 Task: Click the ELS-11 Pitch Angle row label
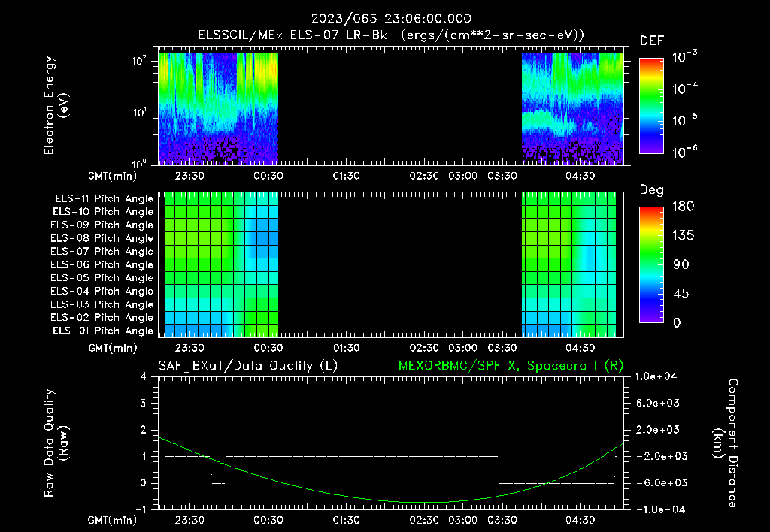[x=104, y=199]
